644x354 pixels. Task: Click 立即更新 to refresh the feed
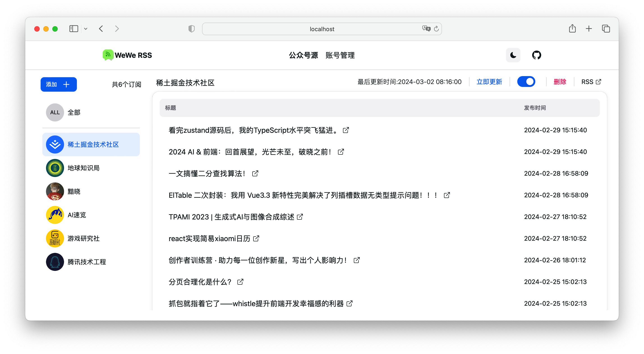pos(489,82)
